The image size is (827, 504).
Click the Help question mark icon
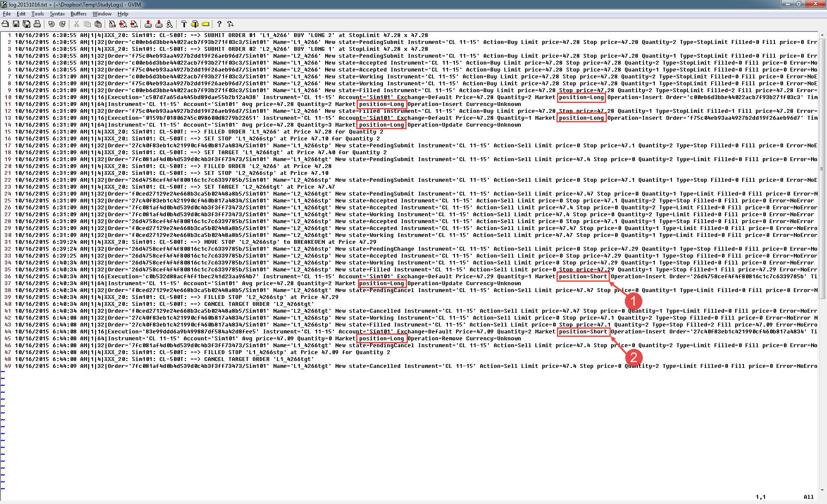click(219, 24)
